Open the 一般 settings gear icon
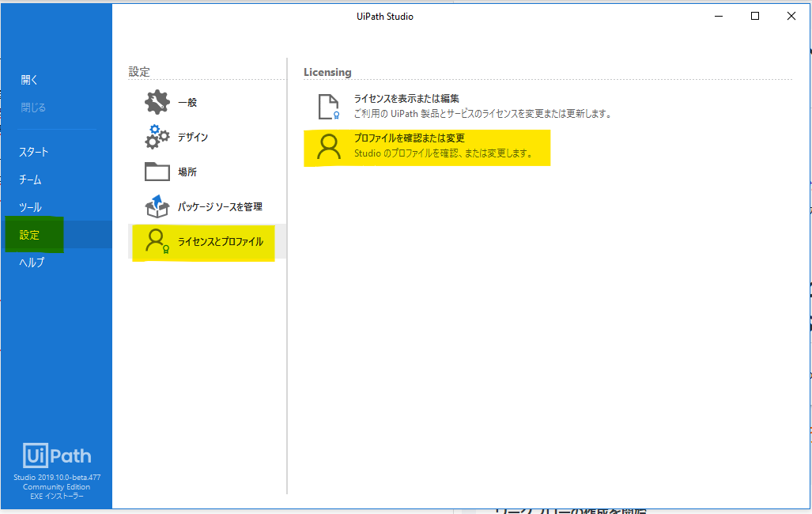 (x=155, y=102)
